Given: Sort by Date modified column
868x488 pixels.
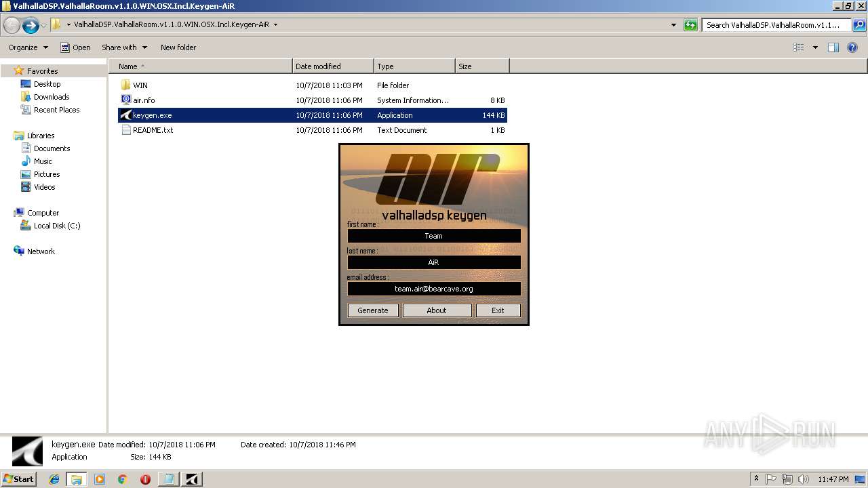Looking at the screenshot, I should pyautogui.click(x=333, y=66).
